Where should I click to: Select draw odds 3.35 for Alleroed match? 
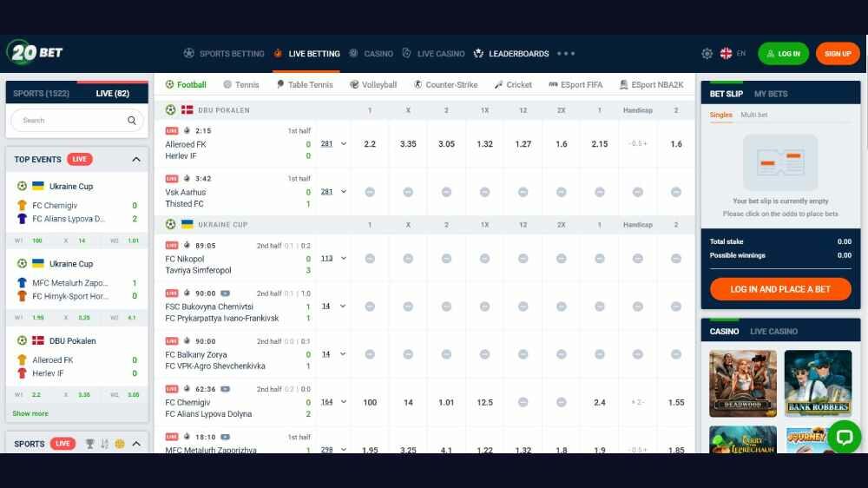408,144
